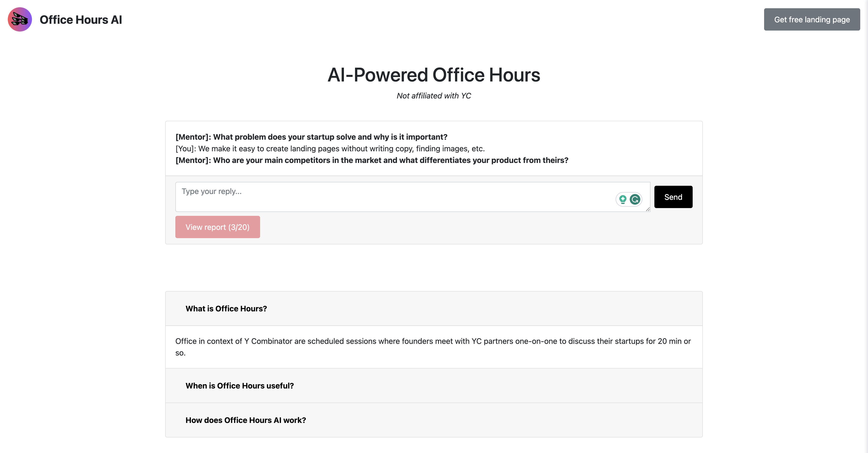The width and height of the screenshot is (868, 453).
Task: Click the AI-Powered Office Hours heading
Action: point(434,75)
